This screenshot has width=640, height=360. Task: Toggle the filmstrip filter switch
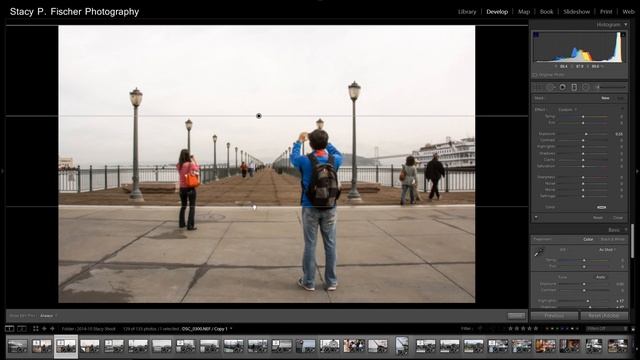click(633, 329)
